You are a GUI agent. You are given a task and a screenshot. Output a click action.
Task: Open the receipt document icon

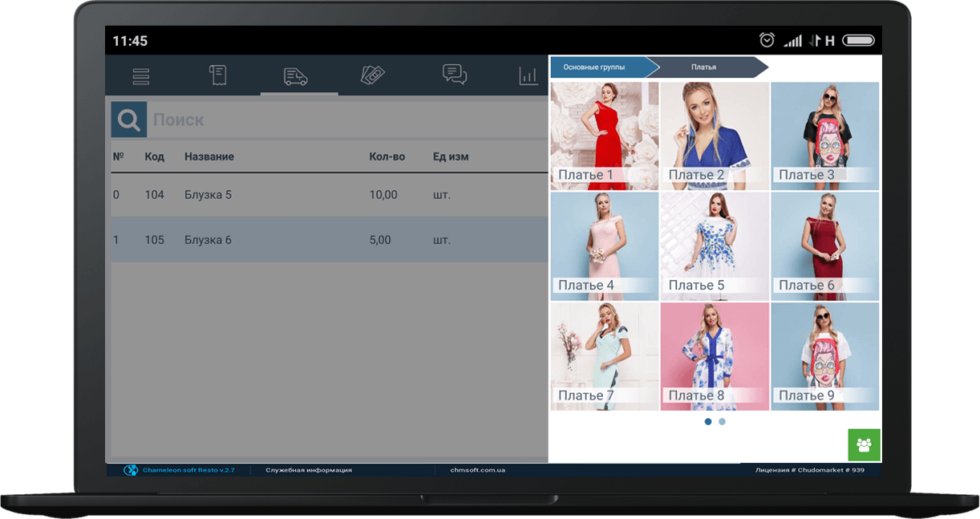(x=217, y=75)
